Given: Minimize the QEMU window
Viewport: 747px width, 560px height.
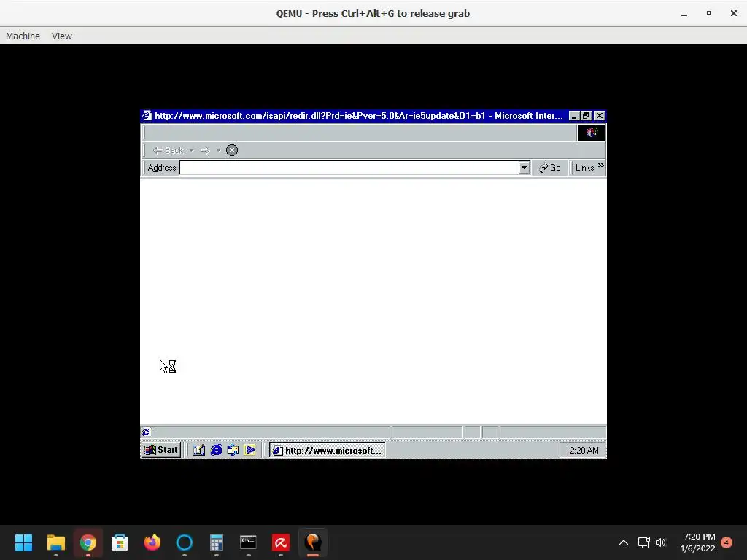Looking at the screenshot, I should click(684, 13).
